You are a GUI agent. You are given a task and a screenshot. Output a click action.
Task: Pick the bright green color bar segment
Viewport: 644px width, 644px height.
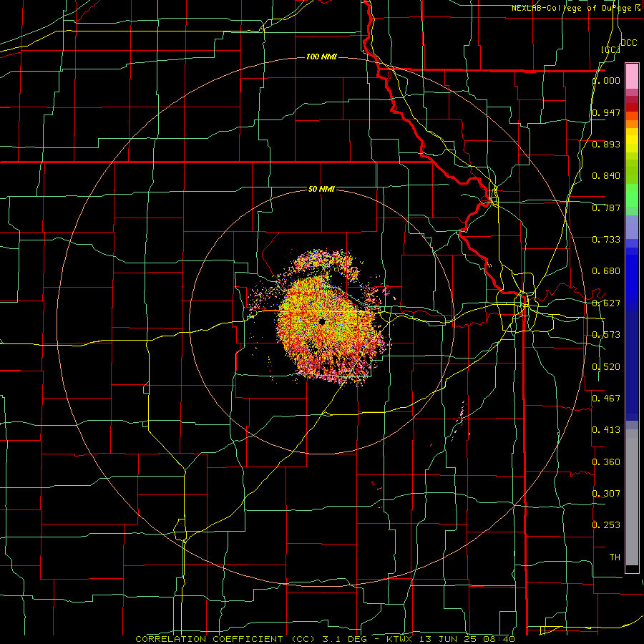pos(632,195)
